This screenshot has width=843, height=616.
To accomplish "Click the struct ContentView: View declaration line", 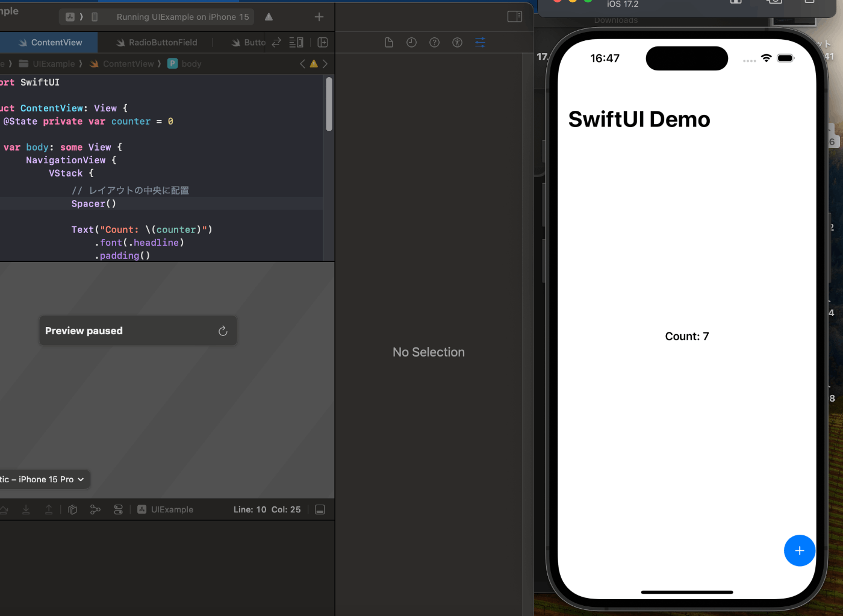I will (x=64, y=108).
